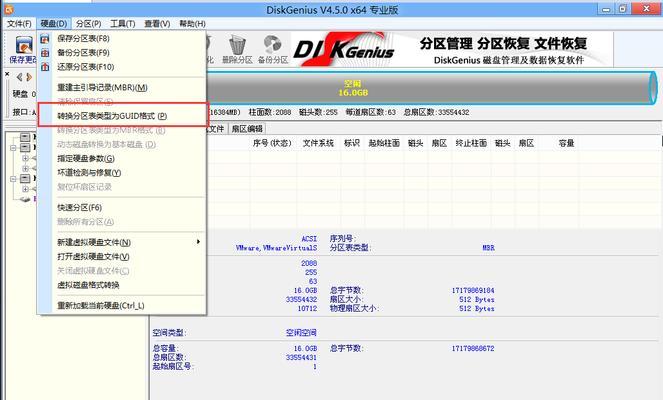
Task: Open the 分区(P) menu
Action: click(x=88, y=24)
